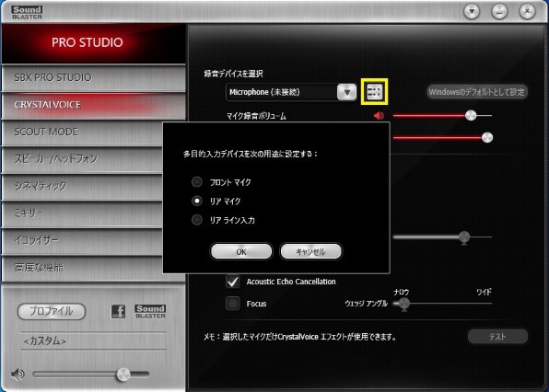Click the second red slider knob below volume

[x=487, y=137]
